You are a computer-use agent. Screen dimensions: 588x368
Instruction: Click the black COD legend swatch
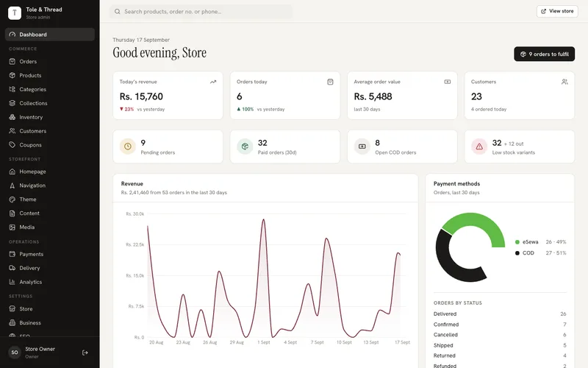pyautogui.click(x=517, y=253)
